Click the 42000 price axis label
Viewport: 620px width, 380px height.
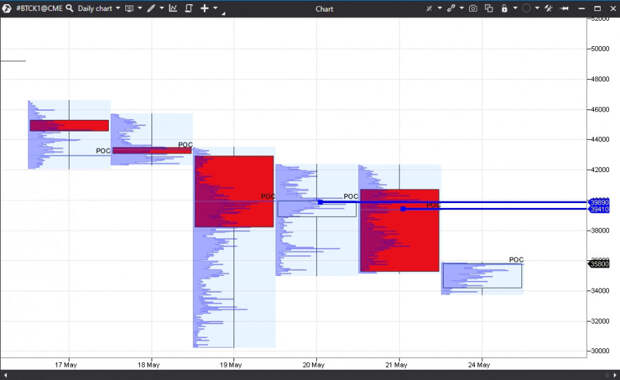tap(600, 170)
